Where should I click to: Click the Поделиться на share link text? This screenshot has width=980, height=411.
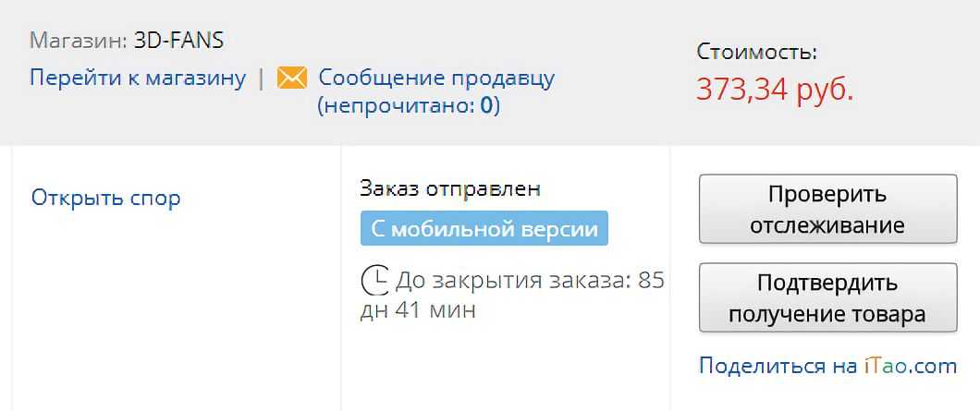pyautogui.click(x=778, y=366)
